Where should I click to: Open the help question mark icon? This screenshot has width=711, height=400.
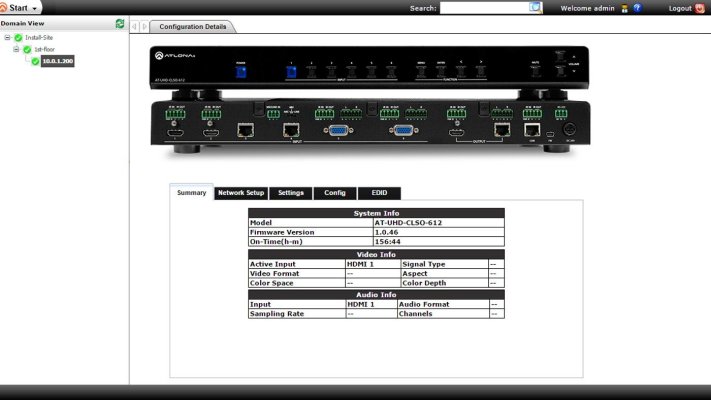click(x=637, y=8)
